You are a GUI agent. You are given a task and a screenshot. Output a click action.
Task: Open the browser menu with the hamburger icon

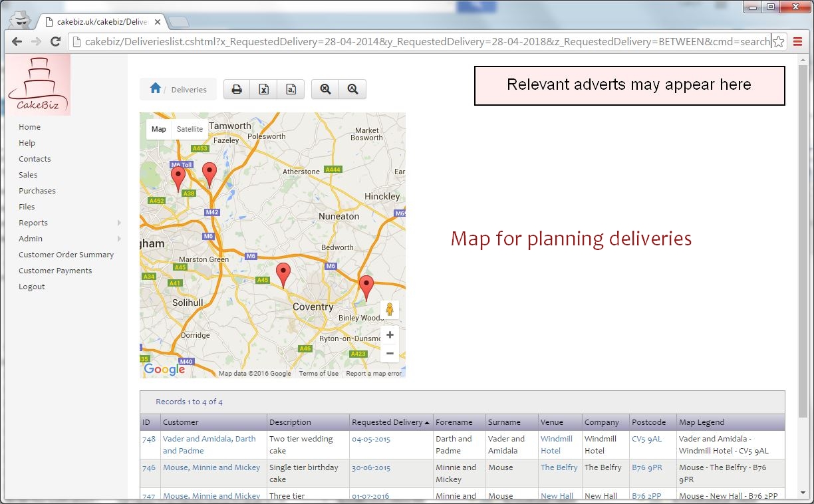click(797, 41)
